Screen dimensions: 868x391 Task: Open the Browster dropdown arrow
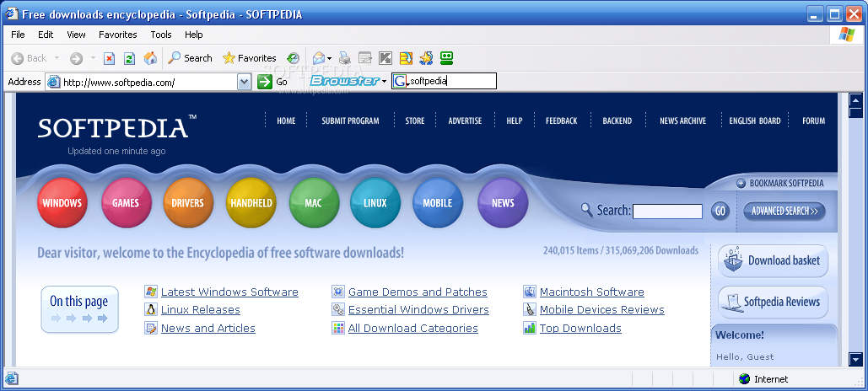coord(384,81)
